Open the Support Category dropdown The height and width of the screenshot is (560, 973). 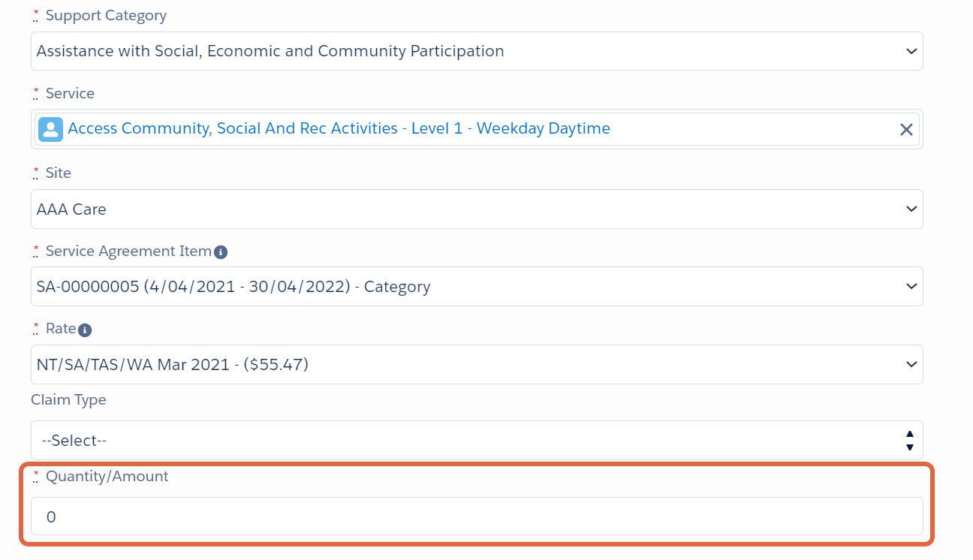(477, 51)
